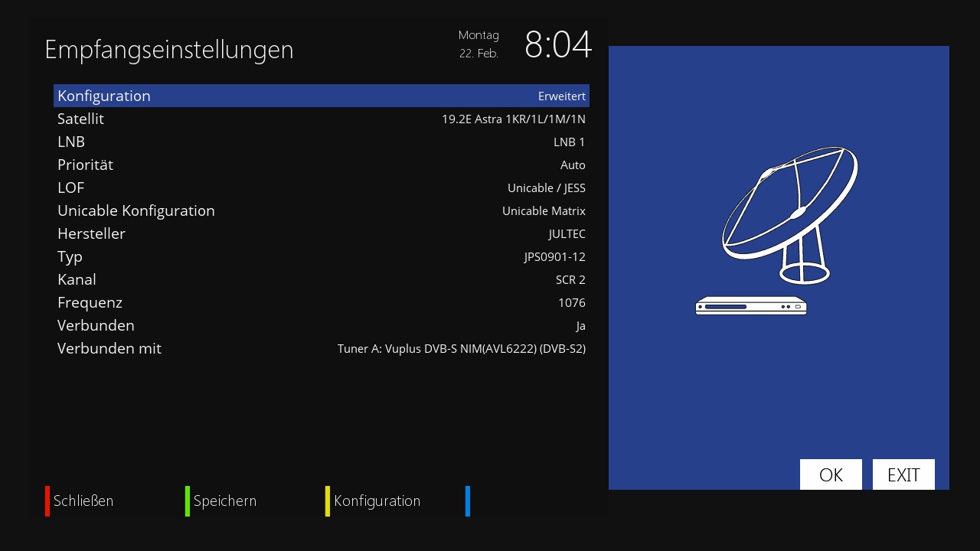Open the Satellit selection 19.2E Astra
The width and height of the screenshot is (980, 551).
[322, 119]
